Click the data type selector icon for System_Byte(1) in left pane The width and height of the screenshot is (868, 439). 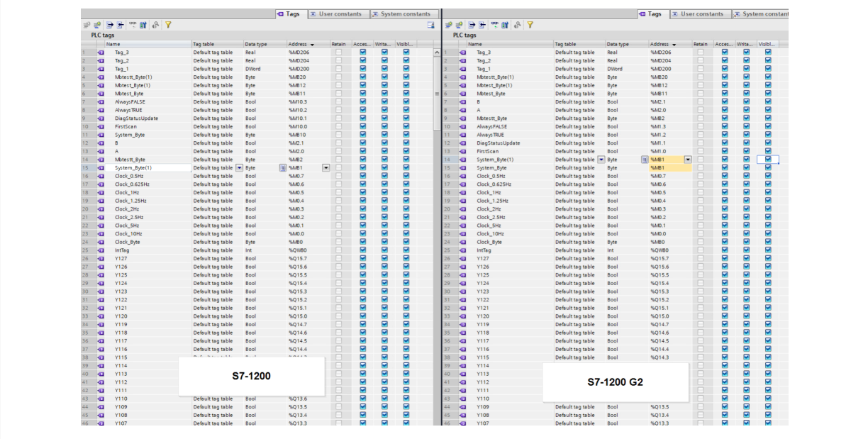[282, 168]
